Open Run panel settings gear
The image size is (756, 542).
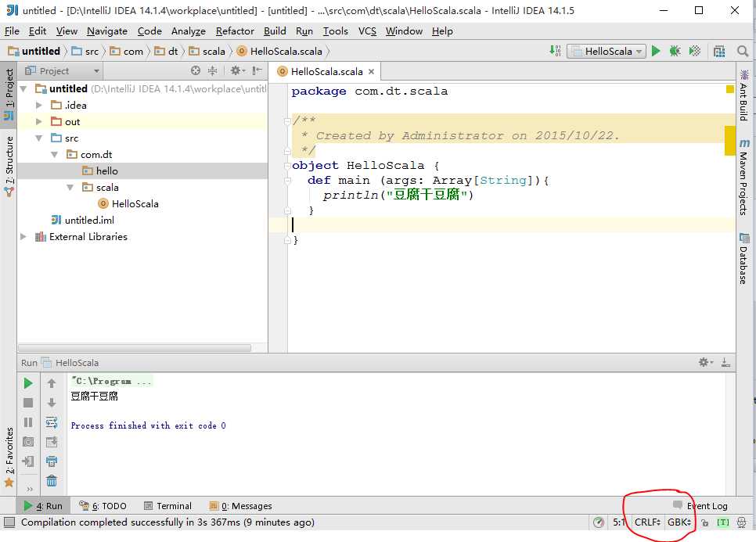pyautogui.click(x=705, y=362)
